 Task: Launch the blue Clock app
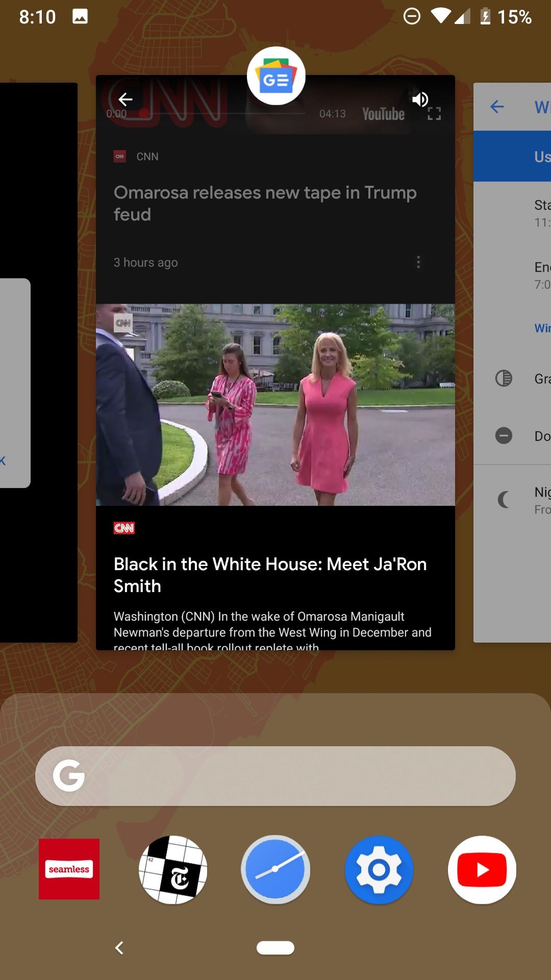[x=275, y=869]
